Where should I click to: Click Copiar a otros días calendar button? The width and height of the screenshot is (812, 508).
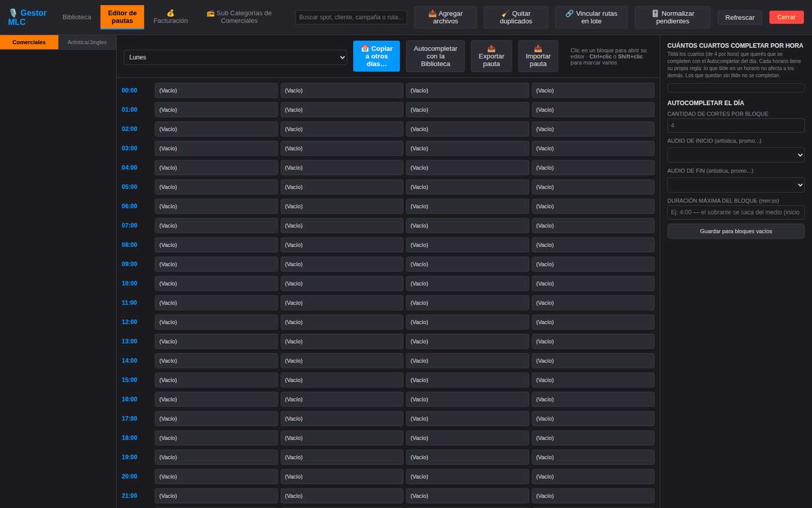(376, 56)
